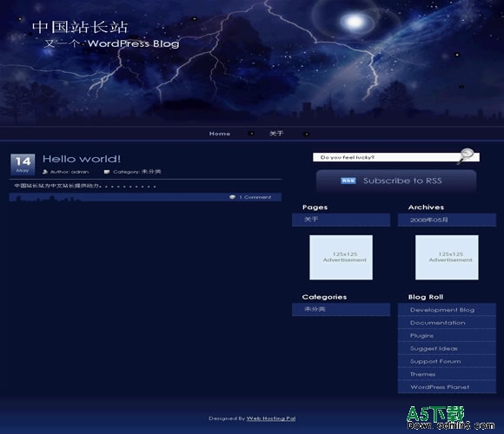Open the WordPress Planet link
The width and height of the screenshot is (504, 434).
[x=440, y=387]
